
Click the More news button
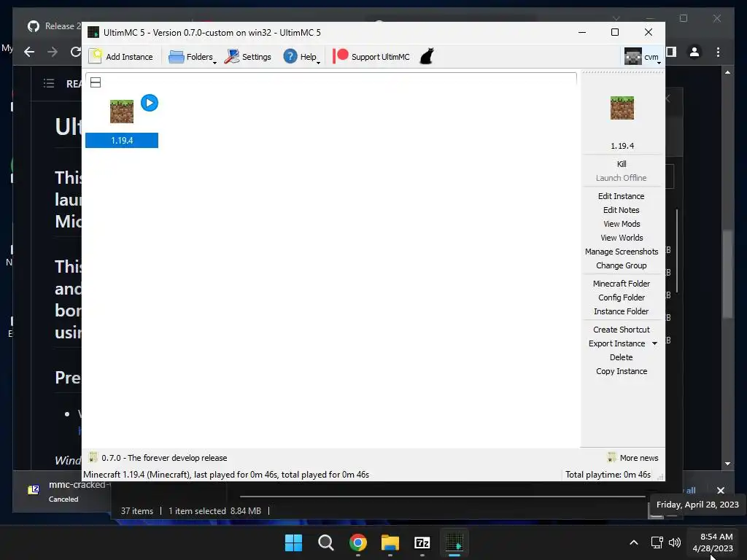click(632, 458)
